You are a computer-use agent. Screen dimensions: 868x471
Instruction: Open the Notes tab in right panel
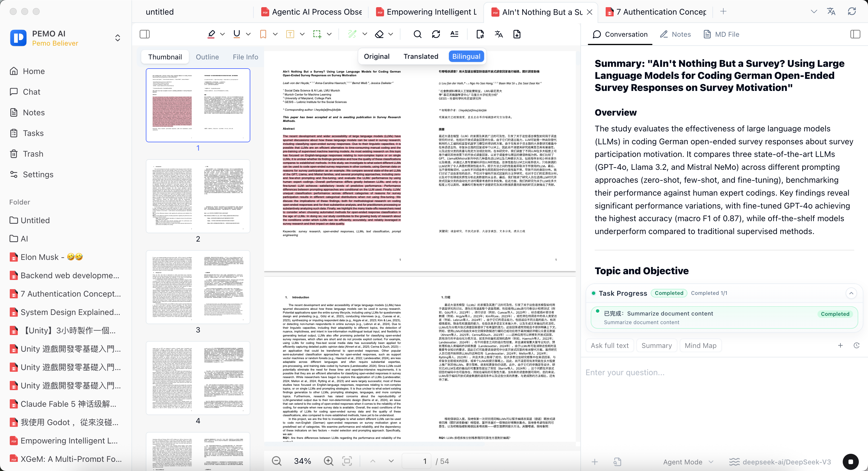(675, 34)
